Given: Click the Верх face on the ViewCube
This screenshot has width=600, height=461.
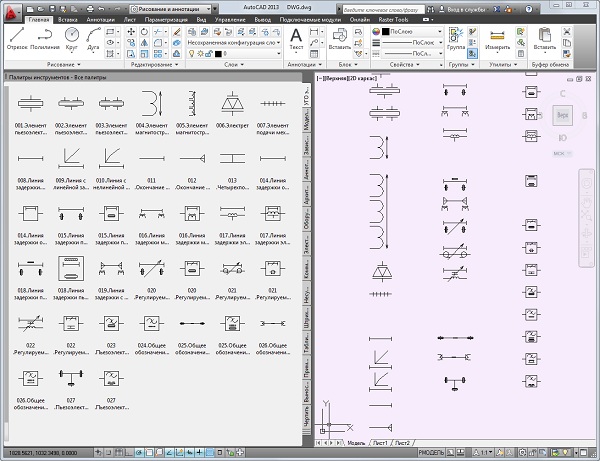Looking at the screenshot, I should click(x=561, y=116).
